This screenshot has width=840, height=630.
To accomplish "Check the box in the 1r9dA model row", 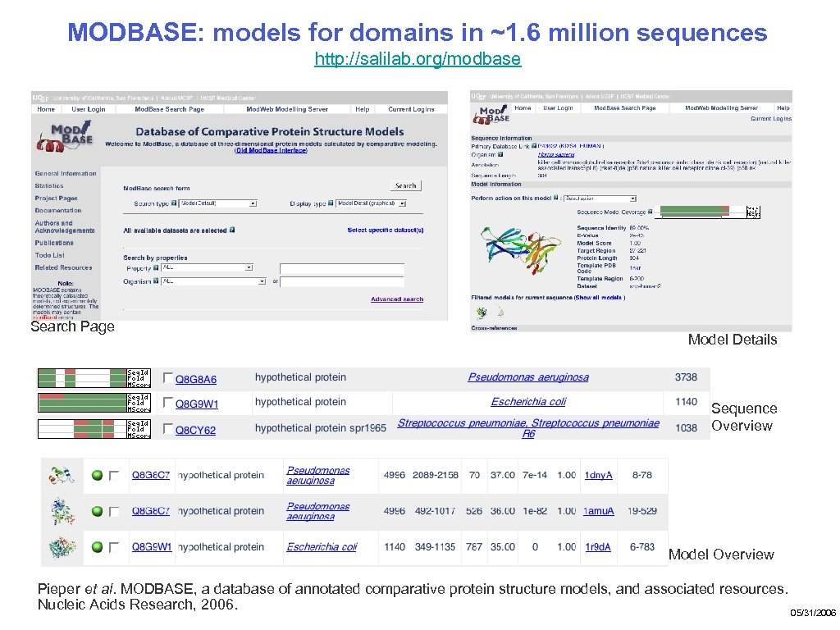I will pos(113,547).
